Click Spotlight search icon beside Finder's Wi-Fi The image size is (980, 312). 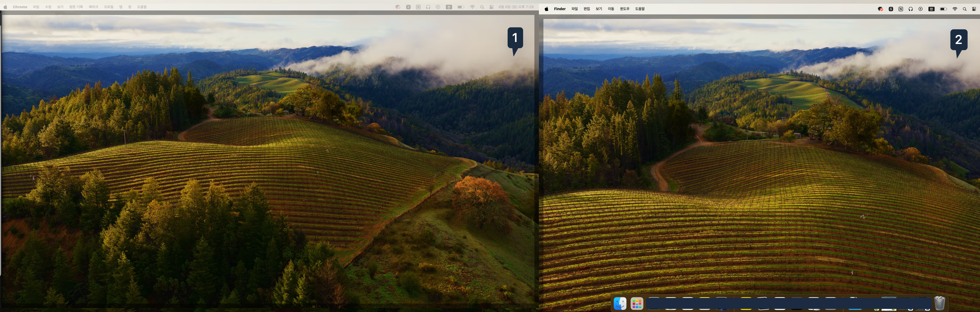click(x=964, y=9)
